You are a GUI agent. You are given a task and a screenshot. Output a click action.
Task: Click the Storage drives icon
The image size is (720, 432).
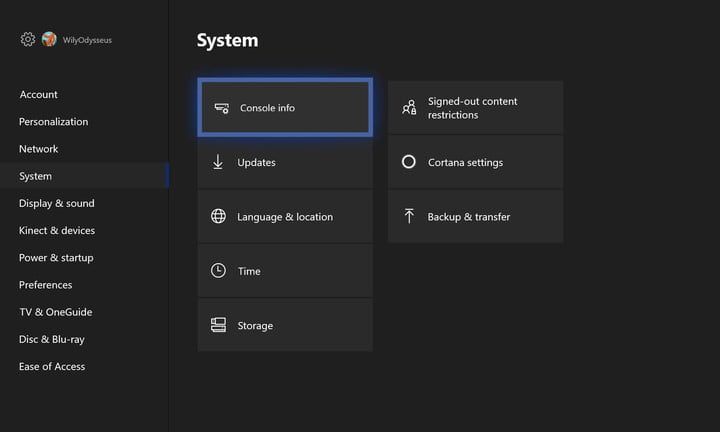coord(218,325)
